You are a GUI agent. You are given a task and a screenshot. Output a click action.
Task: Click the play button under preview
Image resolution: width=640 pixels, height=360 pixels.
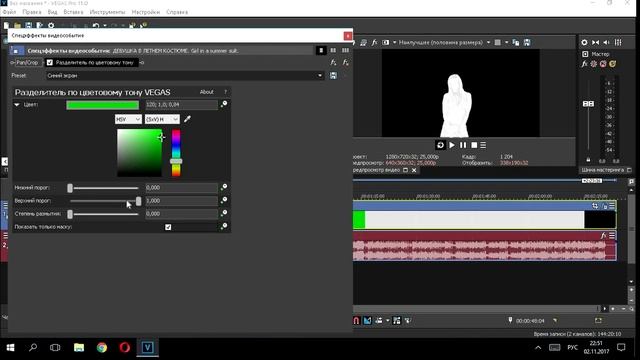click(x=452, y=145)
